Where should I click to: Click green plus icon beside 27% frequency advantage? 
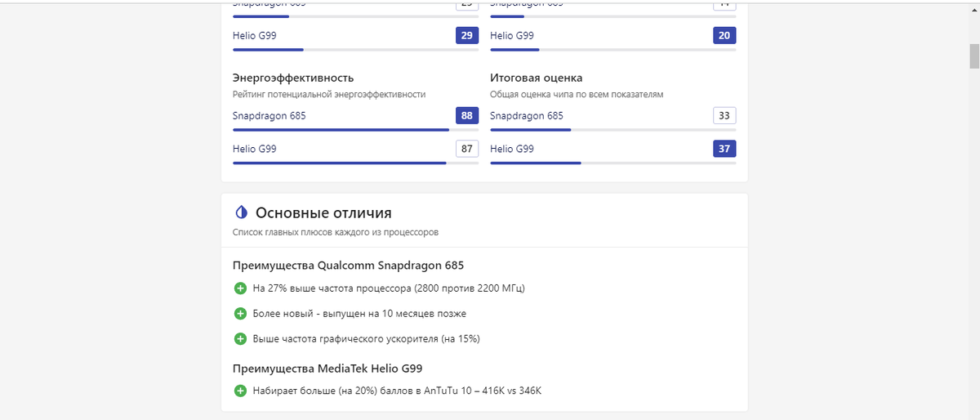[240, 288]
